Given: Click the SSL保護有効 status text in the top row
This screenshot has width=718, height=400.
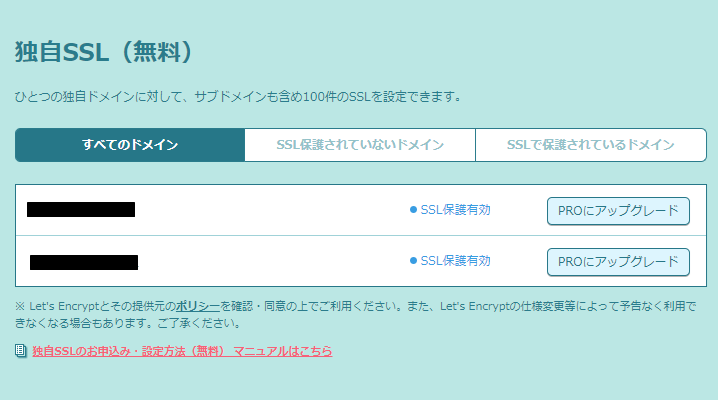Looking at the screenshot, I should click(x=455, y=210).
